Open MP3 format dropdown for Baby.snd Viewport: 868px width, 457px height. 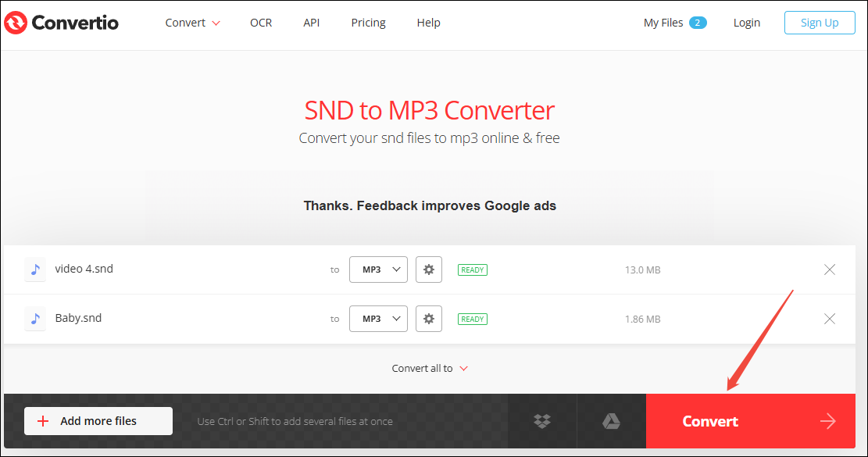378,319
